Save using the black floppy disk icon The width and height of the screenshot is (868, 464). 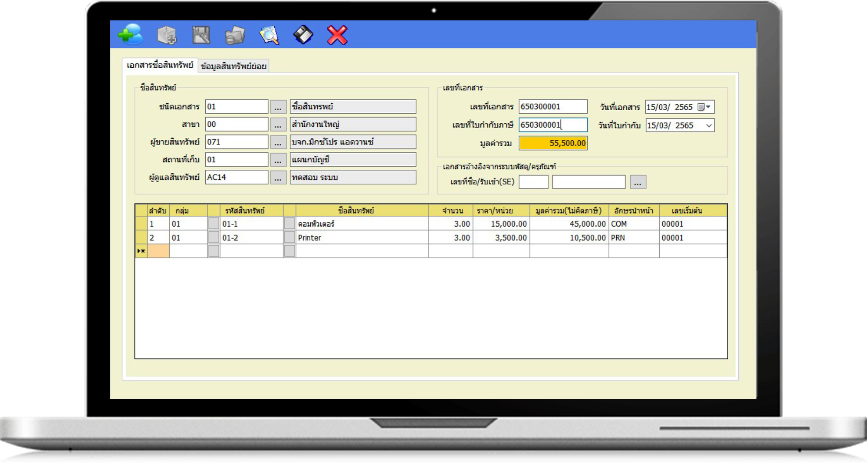click(303, 35)
